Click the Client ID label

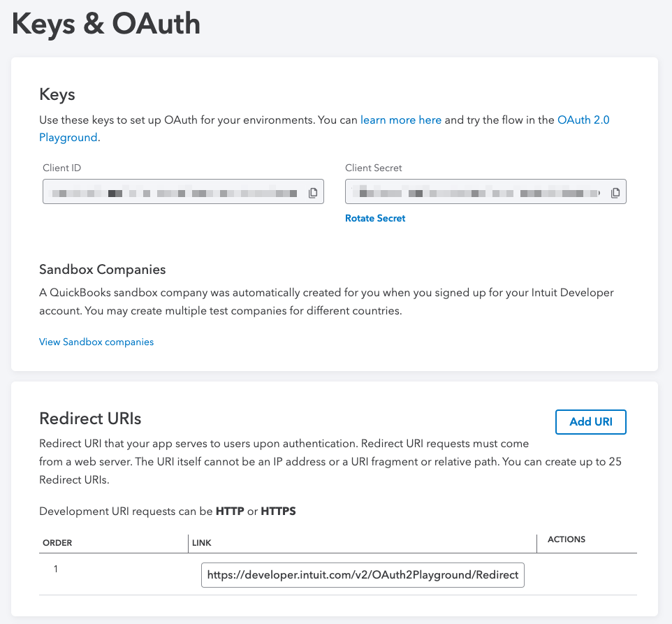coord(62,168)
